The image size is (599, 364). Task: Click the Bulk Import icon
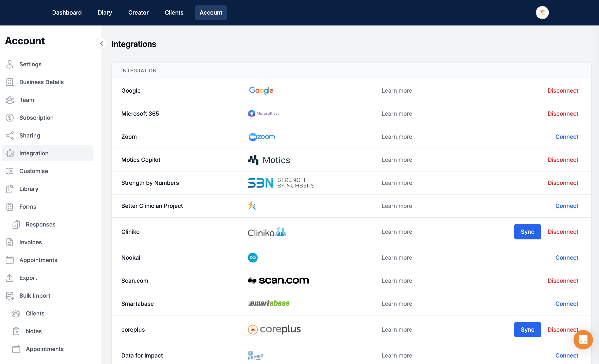coord(10,296)
